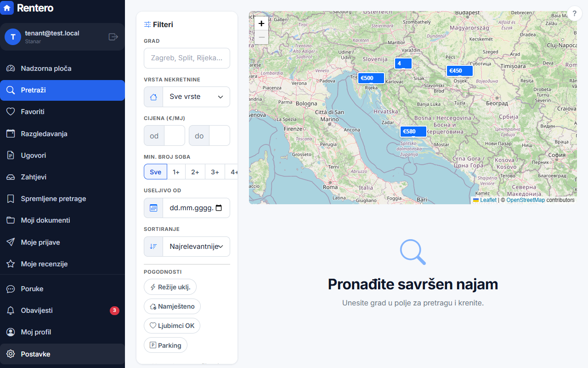Go to Favoriti page
Screen dimensions: 588x368
62,112
